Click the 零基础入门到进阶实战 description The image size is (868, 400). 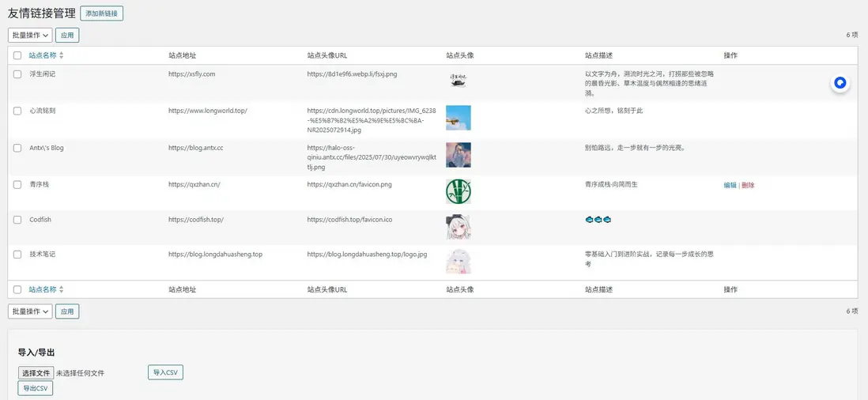pyautogui.click(x=649, y=259)
